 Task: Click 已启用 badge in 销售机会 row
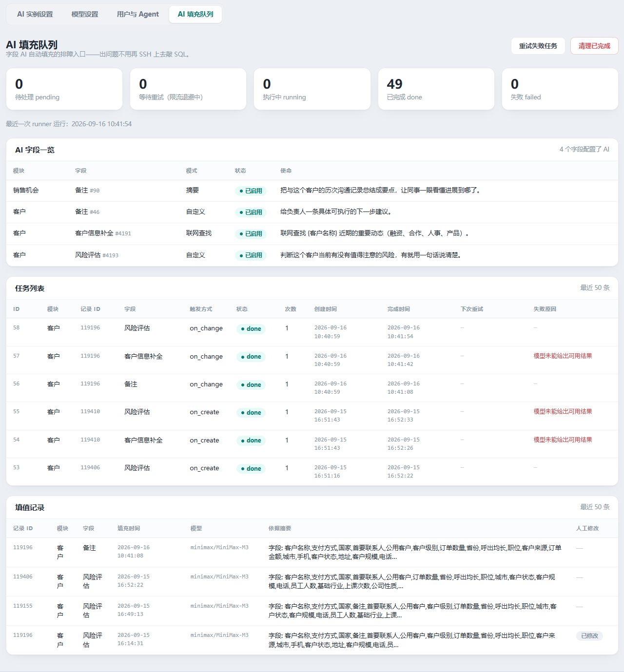click(x=251, y=191)
